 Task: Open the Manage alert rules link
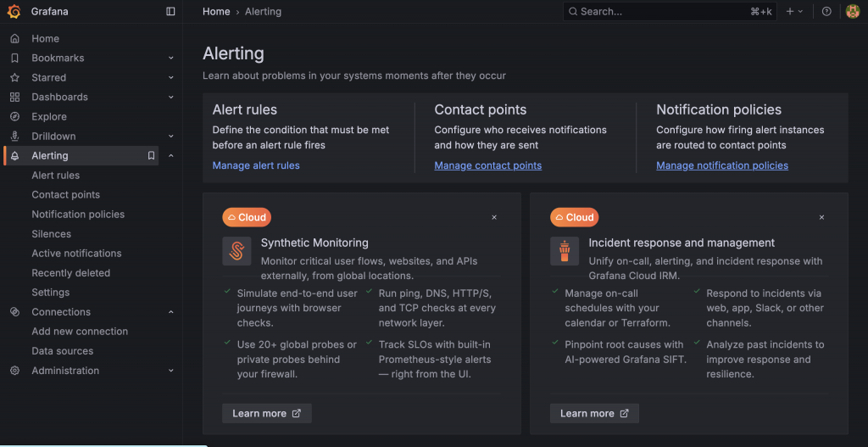coord(256,165)
